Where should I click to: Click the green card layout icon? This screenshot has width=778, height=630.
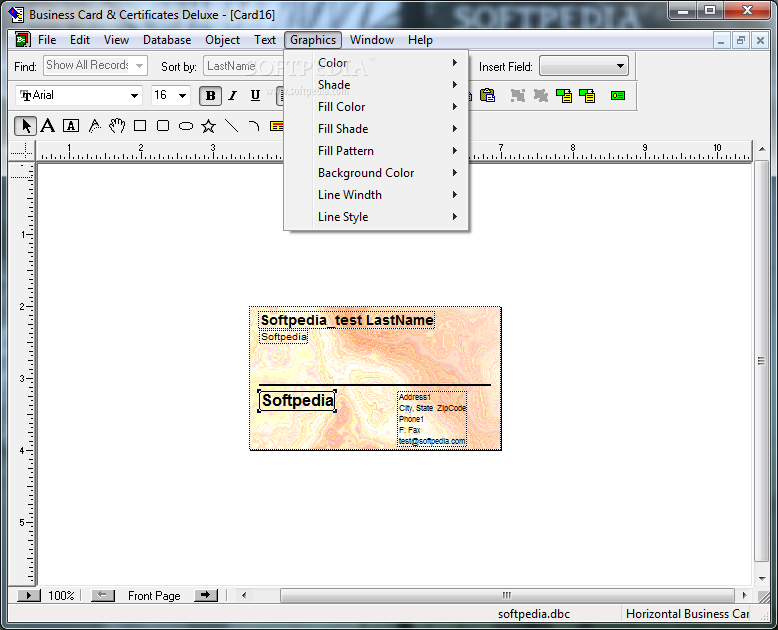point(618,95)
